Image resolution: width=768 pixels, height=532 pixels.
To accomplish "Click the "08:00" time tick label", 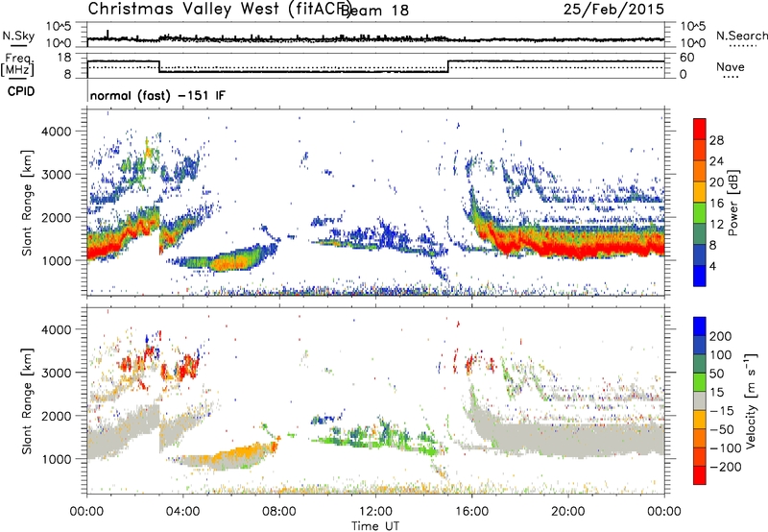I will pos(279,512).
